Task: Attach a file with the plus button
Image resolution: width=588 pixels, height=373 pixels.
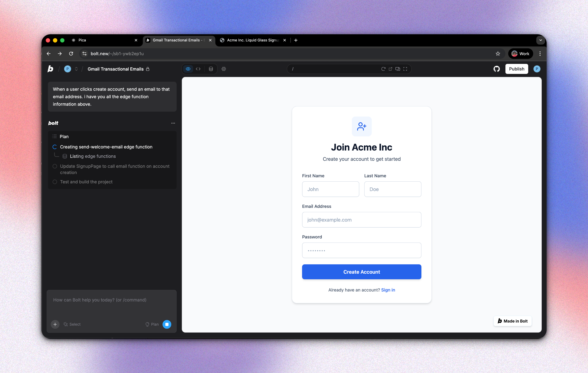Action: [x=55, y=324]
